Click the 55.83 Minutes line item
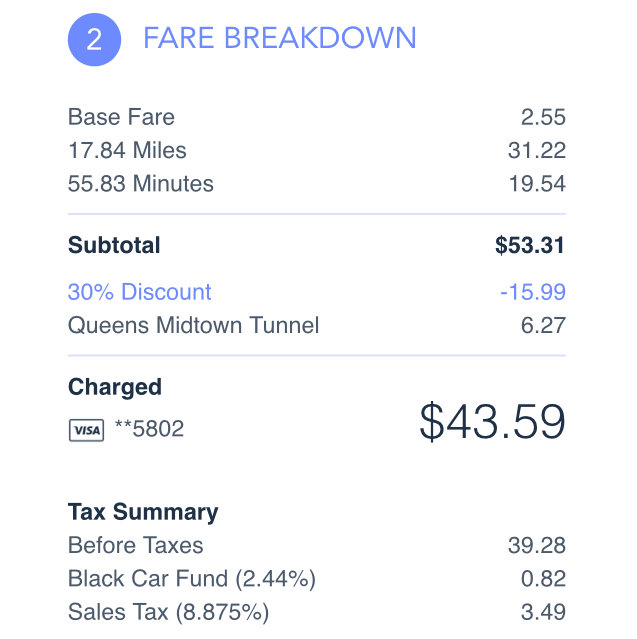Screen dimensions: 637x639 (141, 183)
